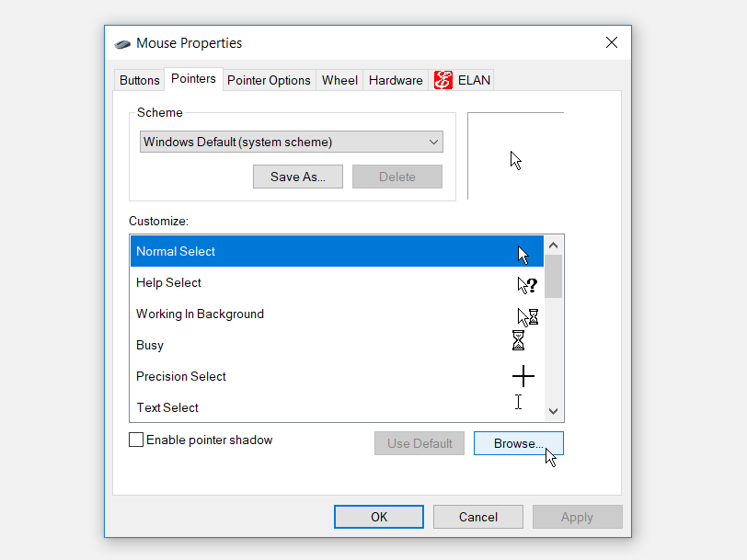Open the Hardware tab
Viewport: 747px width, 560px height.
tap(395, 80)
